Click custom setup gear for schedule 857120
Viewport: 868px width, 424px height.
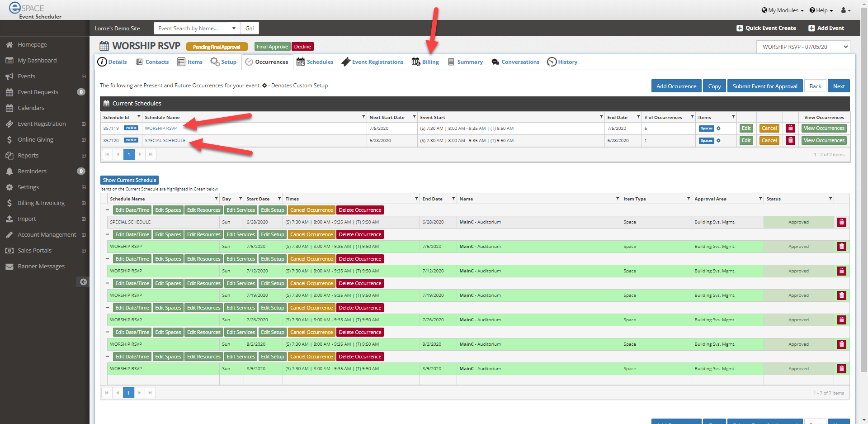(718, 141)
